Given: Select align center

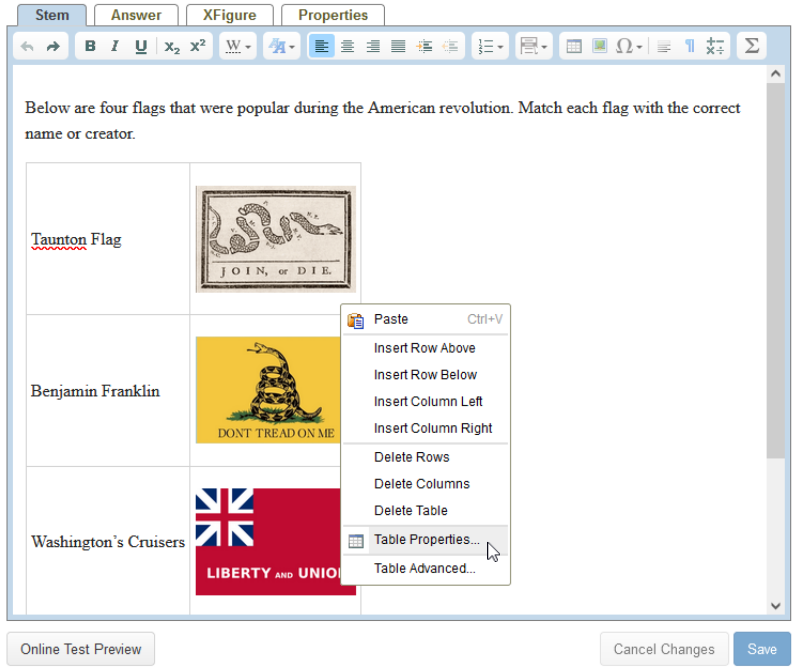Looking at the screenshot, I should tap(347, 47).
